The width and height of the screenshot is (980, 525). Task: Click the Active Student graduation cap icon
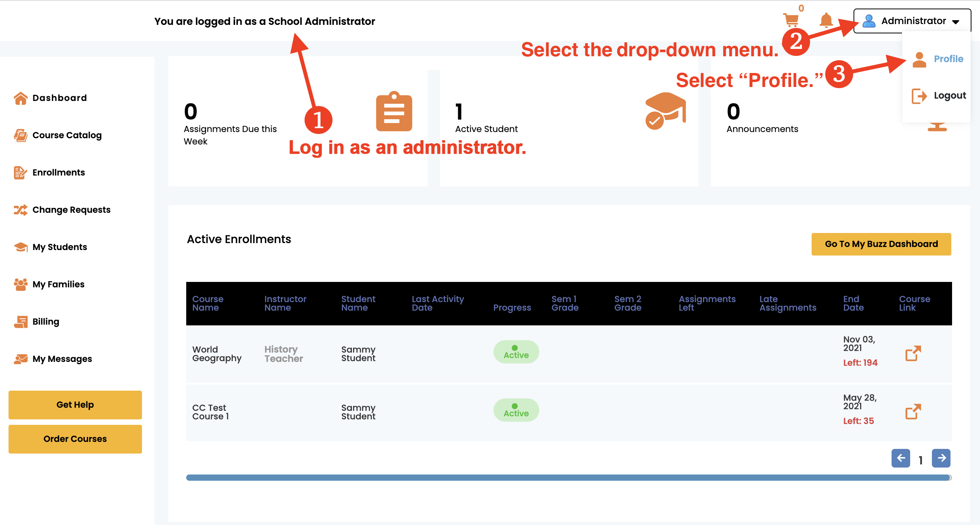point(665,111)
